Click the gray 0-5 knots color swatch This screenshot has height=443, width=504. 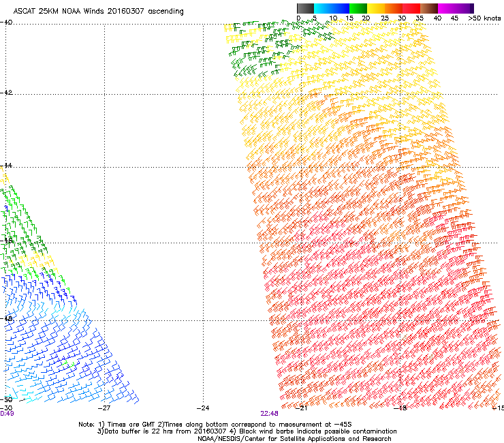(305, 8)
